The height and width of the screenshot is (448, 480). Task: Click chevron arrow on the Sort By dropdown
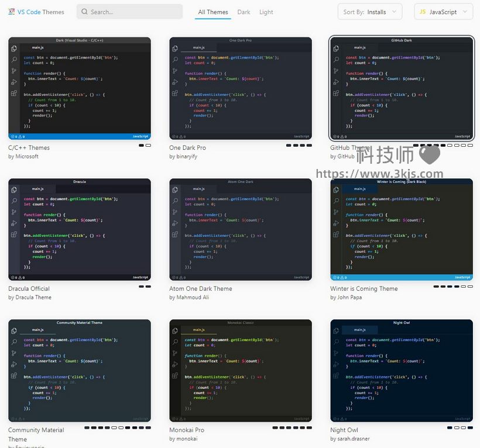[395, 12]
